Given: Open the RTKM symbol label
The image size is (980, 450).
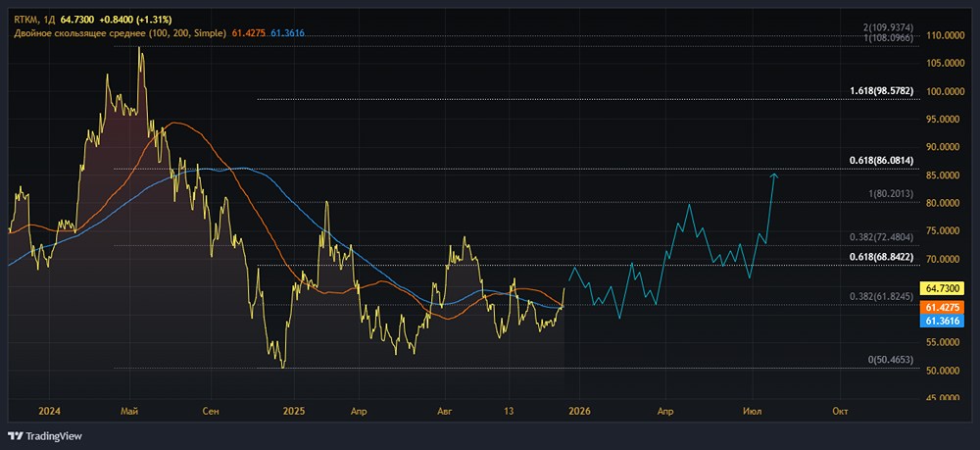Looking at the screenshot, I should coord(27,19).
